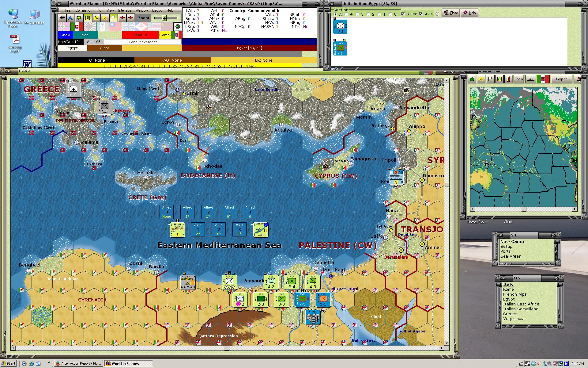Viewport: 588px width, 368px height.
Task: Select Yugoslavia in the MV list
Action: click(x=514, y=319)
